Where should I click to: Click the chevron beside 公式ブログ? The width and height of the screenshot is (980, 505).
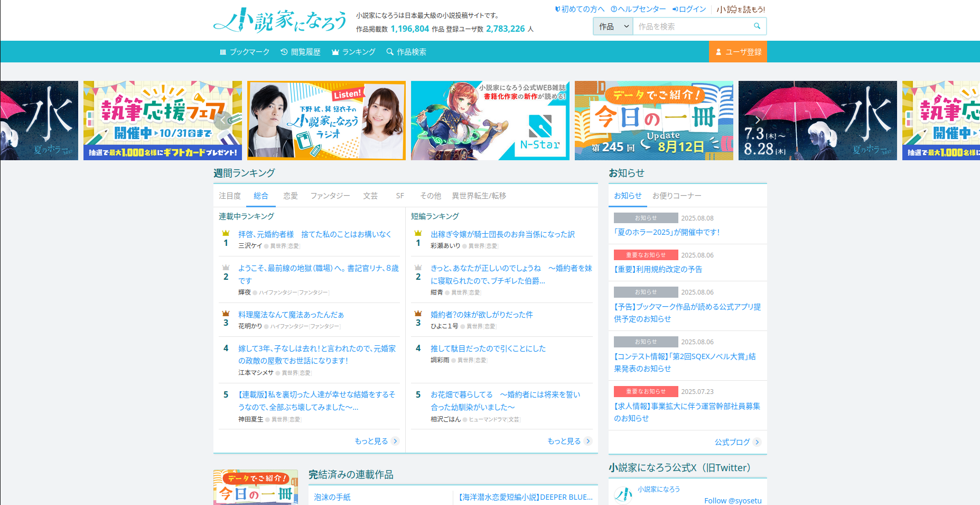[x=757, y=442]
